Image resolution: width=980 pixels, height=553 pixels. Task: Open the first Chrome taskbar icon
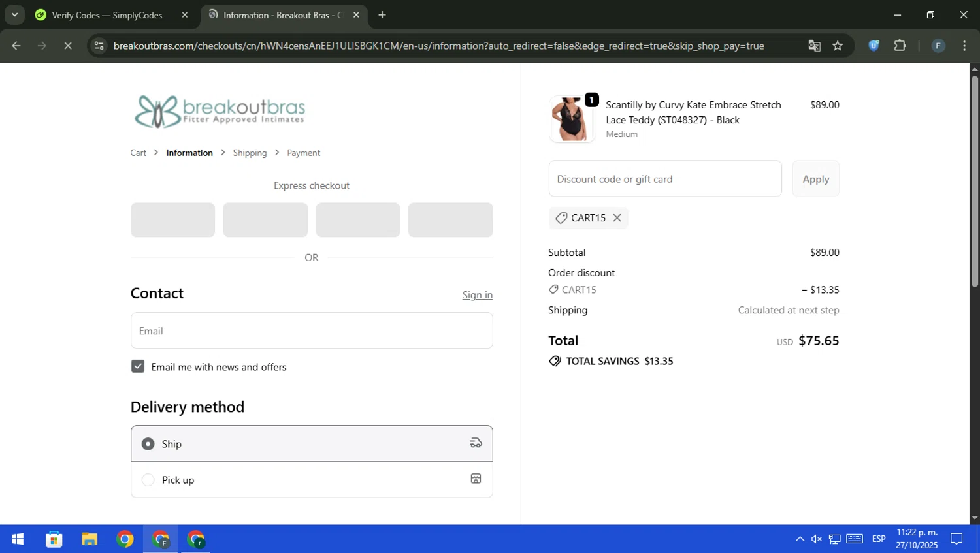tap(125, 539)
